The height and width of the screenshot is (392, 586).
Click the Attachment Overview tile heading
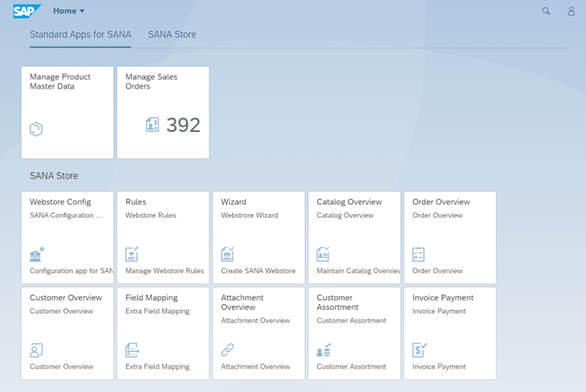click(242, 303)
